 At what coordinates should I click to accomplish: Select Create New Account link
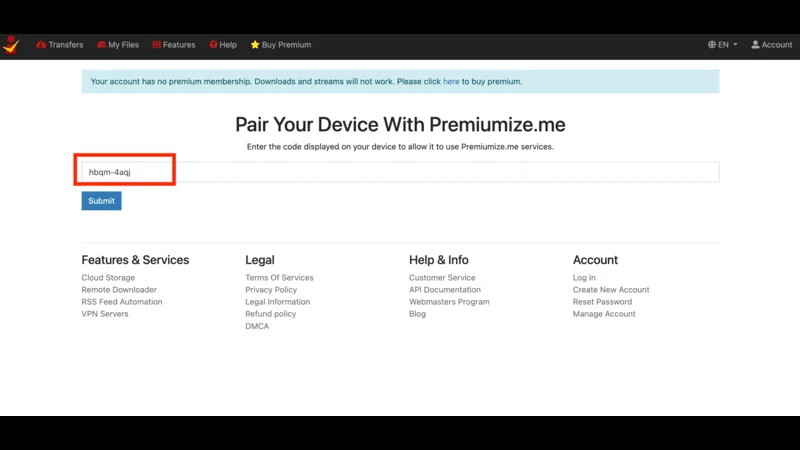[611, 290]
